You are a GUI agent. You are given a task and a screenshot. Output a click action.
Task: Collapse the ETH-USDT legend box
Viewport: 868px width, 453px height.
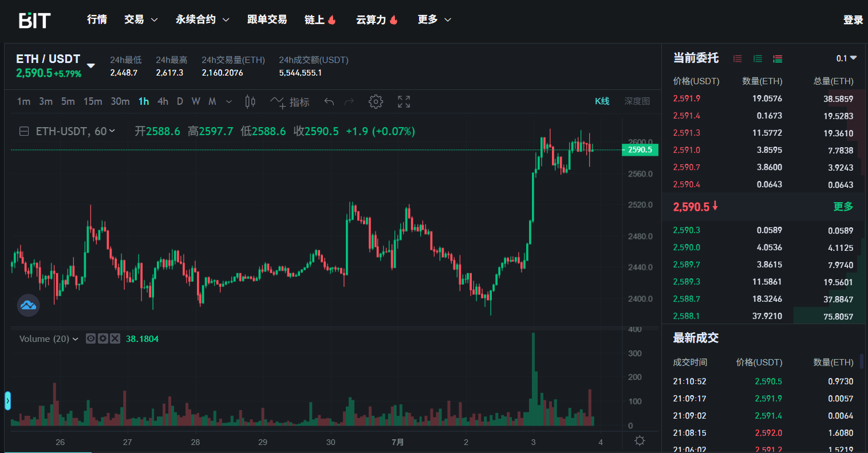pyautogui.click(x=24, y=132)
